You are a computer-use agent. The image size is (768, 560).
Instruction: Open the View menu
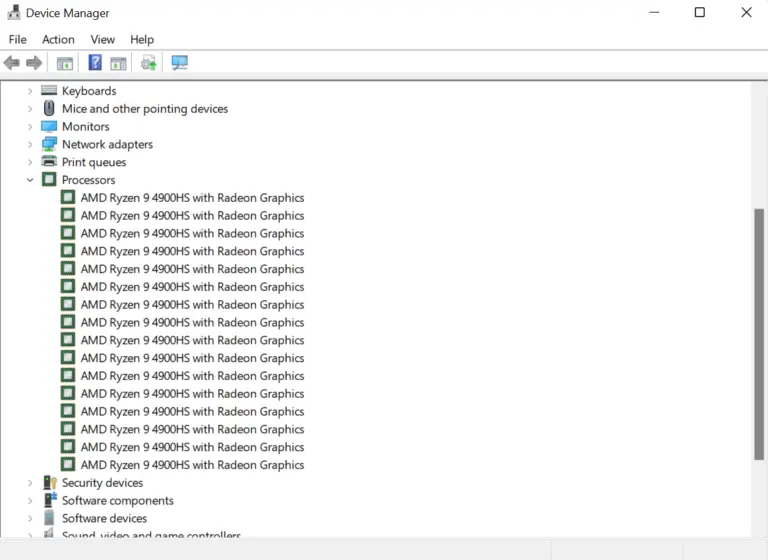tap(103, 39)
